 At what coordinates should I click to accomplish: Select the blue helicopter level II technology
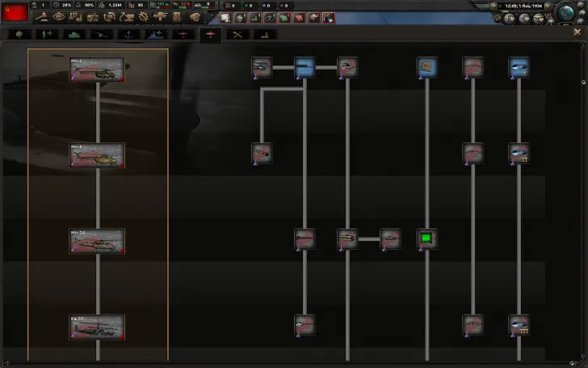pos(519,153)
